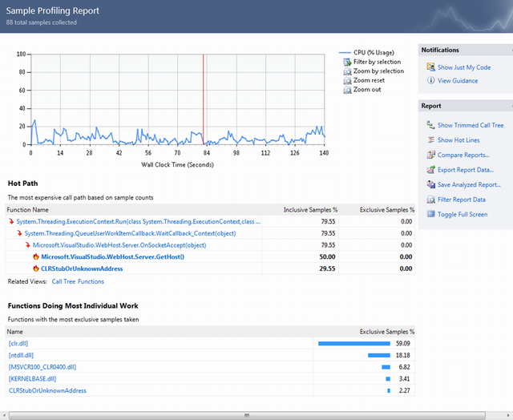Screen dimensions: 513x420
Task: Open QueueUserWorkItemCallback.WaitCallback_Context function link
Action: (130, 233)
